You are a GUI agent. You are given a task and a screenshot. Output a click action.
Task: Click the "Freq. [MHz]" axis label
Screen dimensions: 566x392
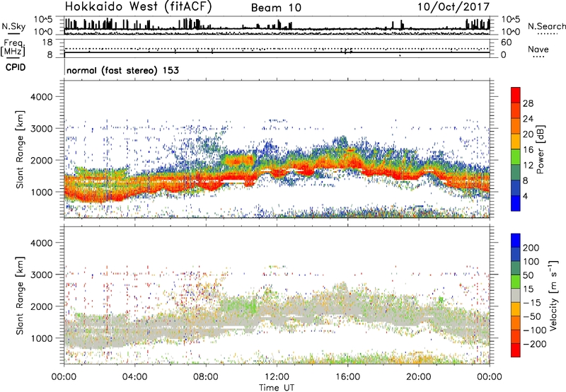(x=13, y=47)
